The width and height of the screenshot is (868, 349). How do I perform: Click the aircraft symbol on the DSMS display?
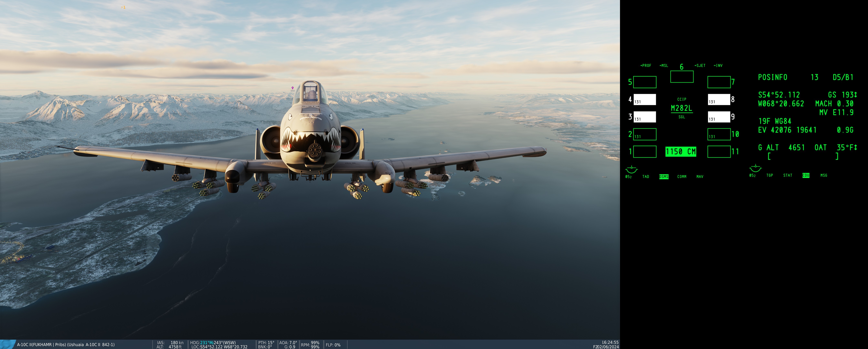(x=631, y=169)
